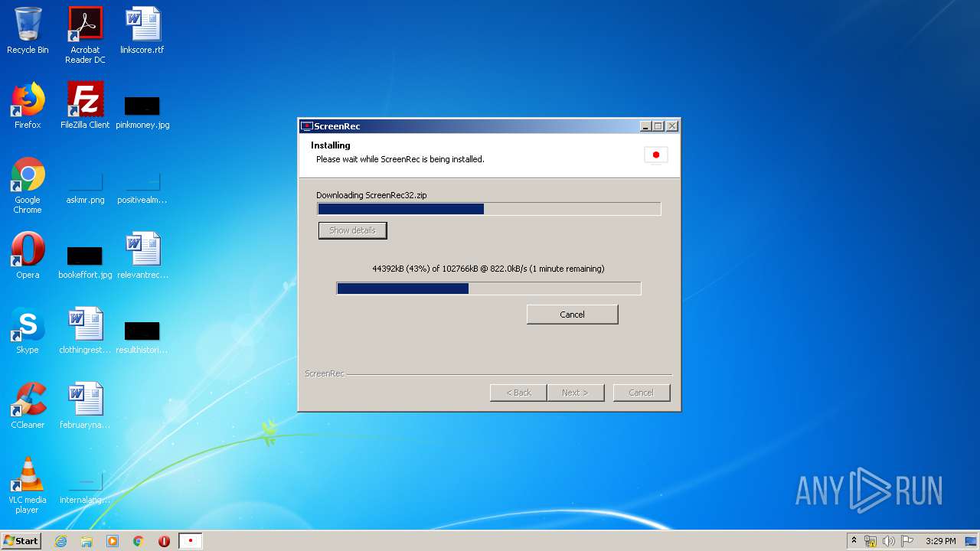Image resolution: width=980 pixels, height=551 pixels.
Task: Open FileZilla Client shortcut
Action: [85, 106]
